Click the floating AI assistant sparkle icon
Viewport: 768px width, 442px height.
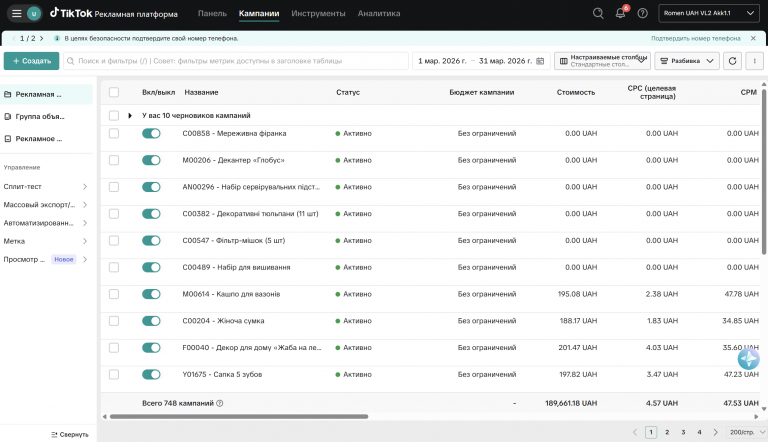[748, 359]
